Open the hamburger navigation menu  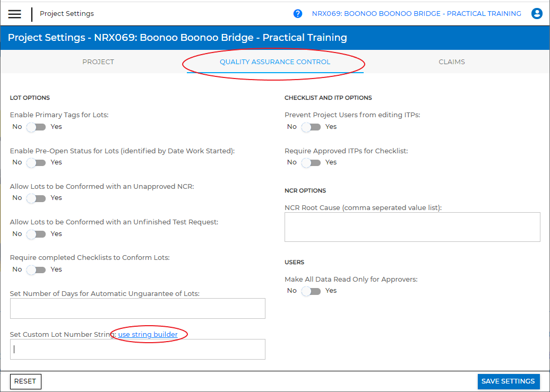pos(15,14)
